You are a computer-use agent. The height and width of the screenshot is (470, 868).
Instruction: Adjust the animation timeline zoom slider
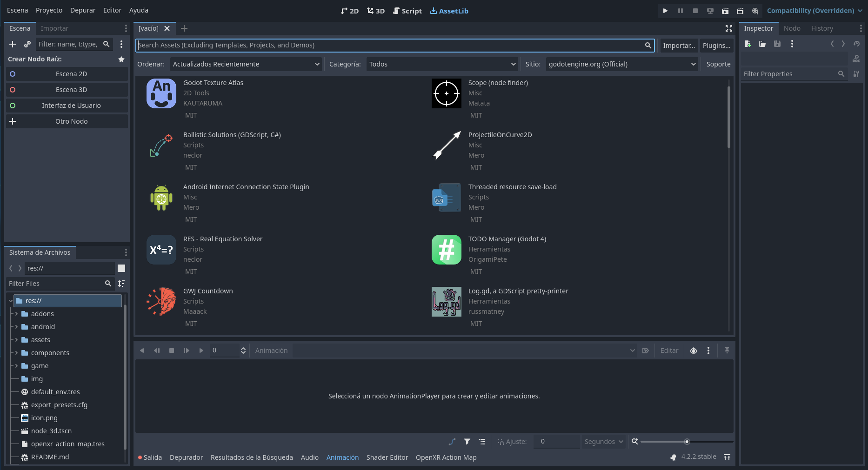pyautogui.click(x=687, y=442)
